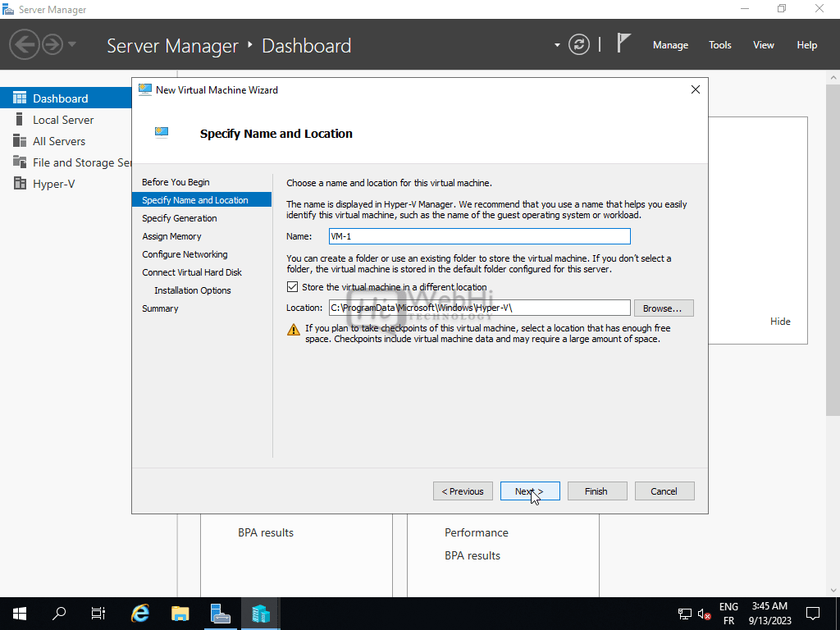The image size is (840, 630).
Task: Go to Installation Options step
Action: point(192,290)
